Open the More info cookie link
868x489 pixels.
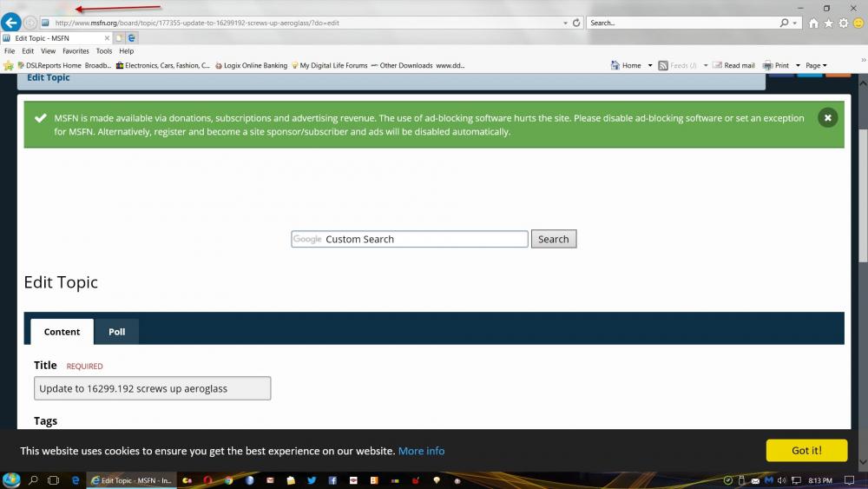[421, 451]
